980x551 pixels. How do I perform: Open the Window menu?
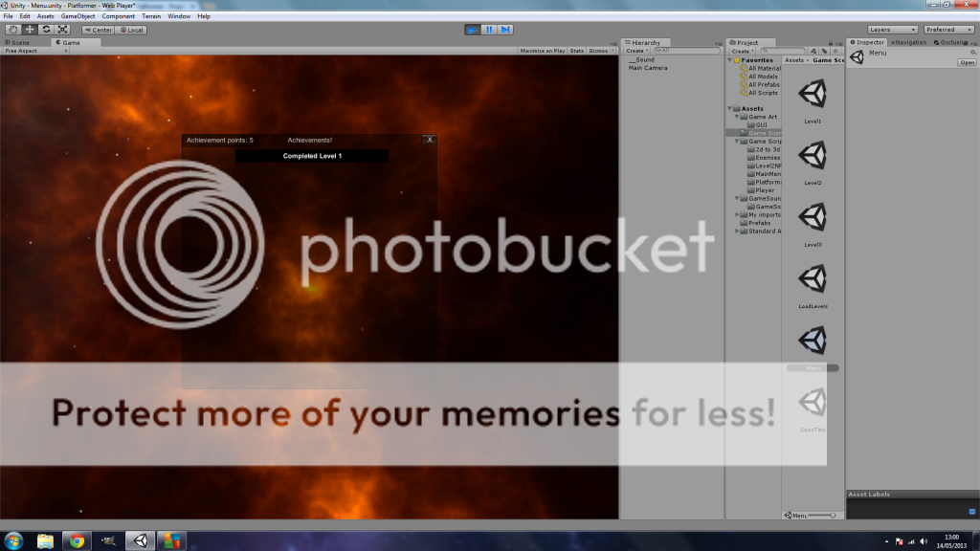tap(179, 16)
